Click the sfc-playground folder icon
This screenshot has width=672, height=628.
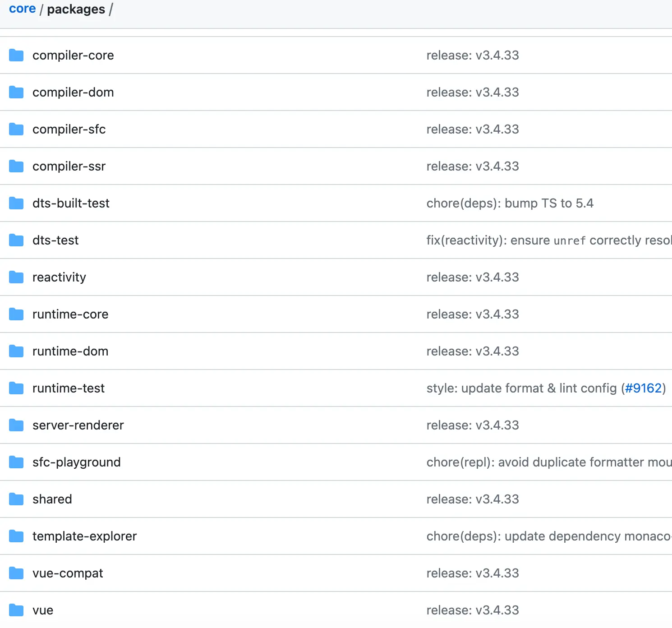pos(16,462)
